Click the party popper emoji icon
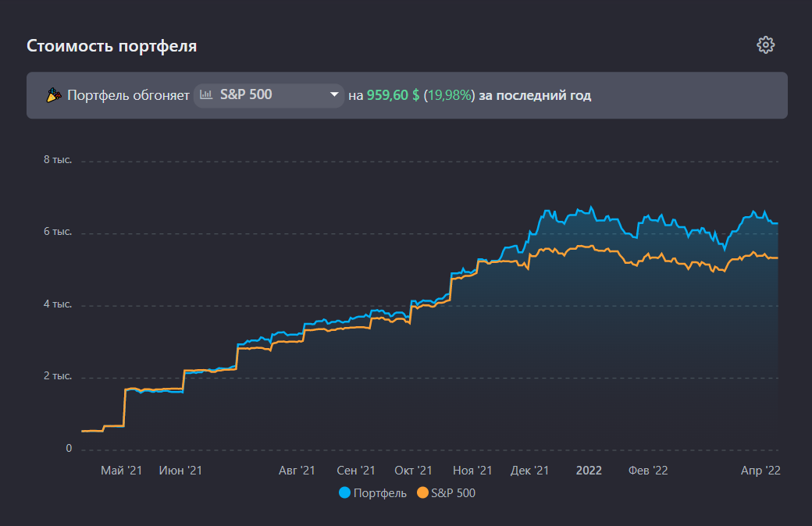Screen dimensions: 812x526 click(x=55, y=96)
